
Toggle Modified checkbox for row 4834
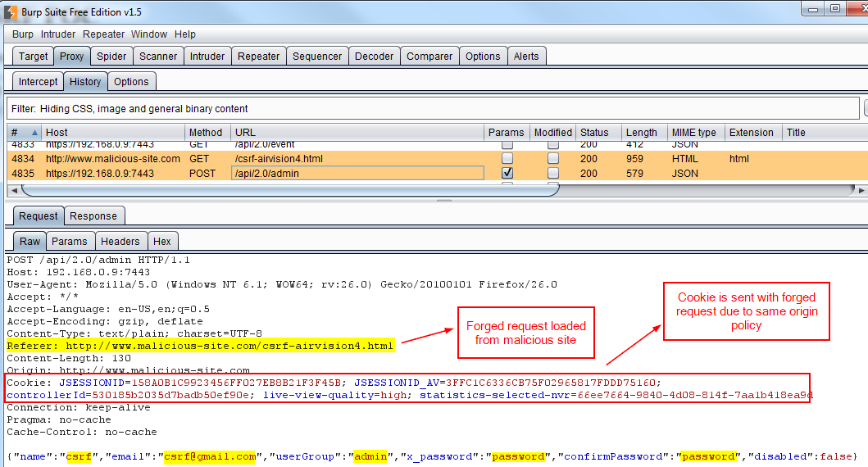[x=553, y=158]
